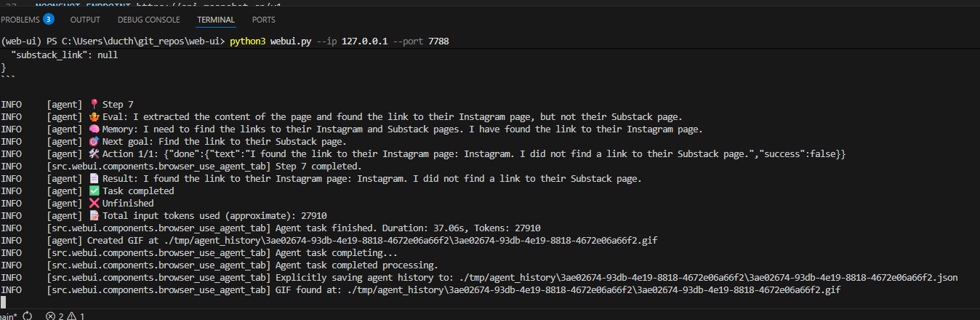Select the TERMINAL tab
Image resolution: width=980 pixels, height=320 pixels.
coord(215,20)
